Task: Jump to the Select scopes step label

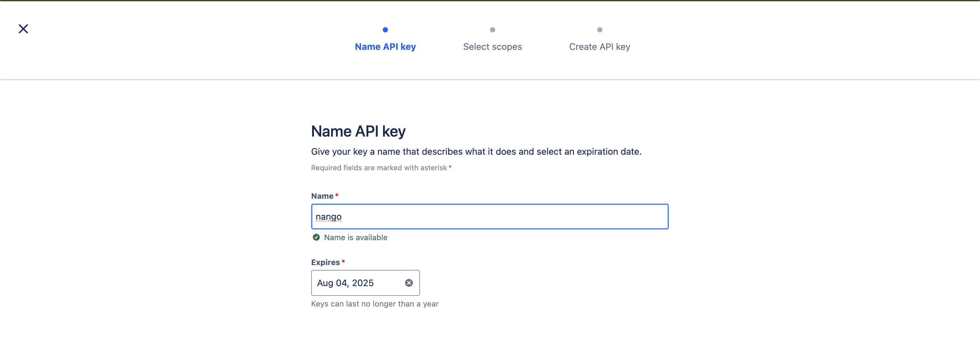Action: (x=493, y=47)
